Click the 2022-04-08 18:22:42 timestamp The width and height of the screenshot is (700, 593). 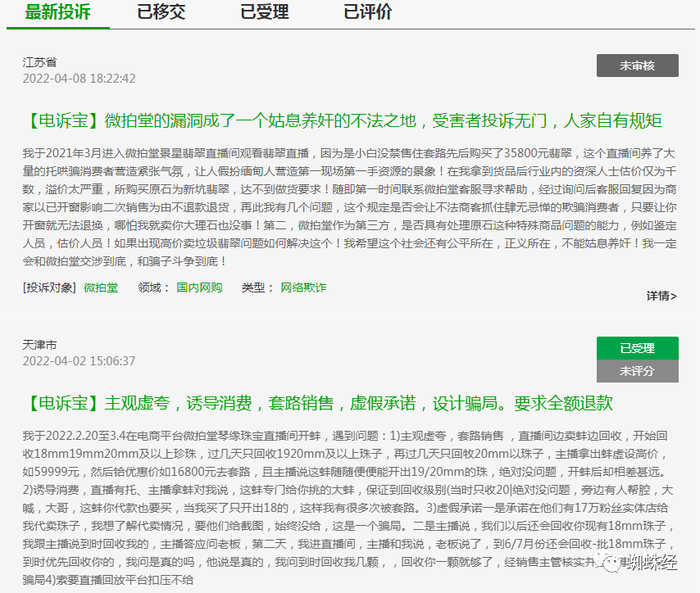[79, 79]
